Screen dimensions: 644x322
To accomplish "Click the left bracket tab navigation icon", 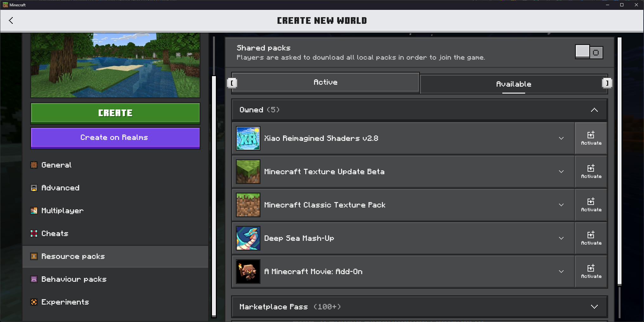I will tap(232, 83).
